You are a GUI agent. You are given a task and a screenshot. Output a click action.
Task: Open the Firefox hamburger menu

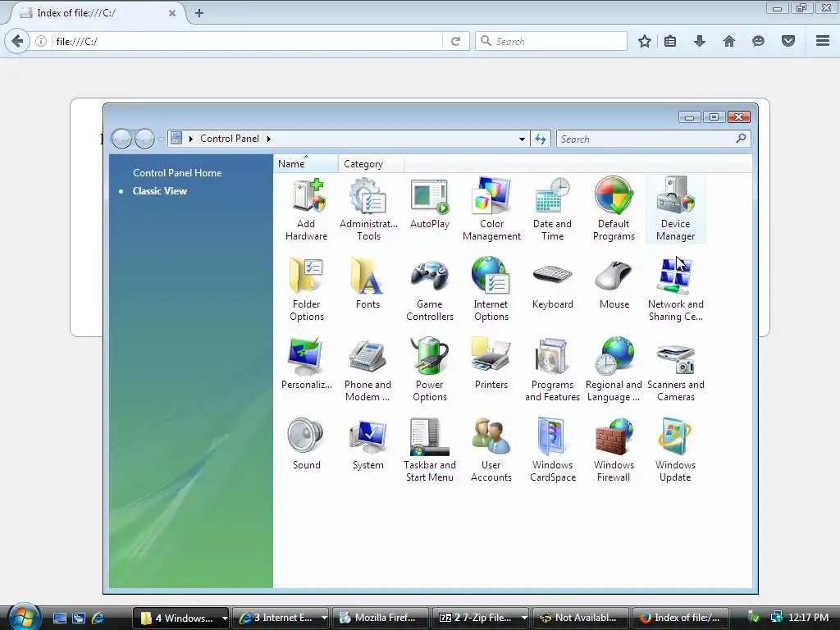[x=823, y=41]
